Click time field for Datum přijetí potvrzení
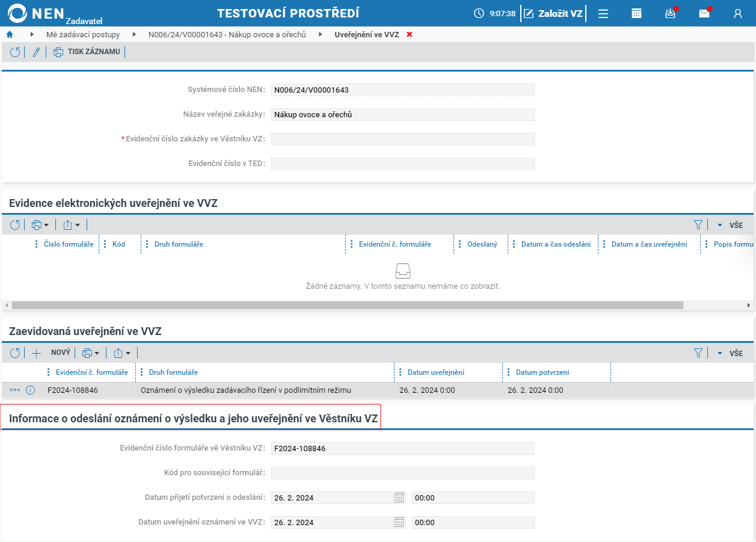 click(x=473, y=497)
